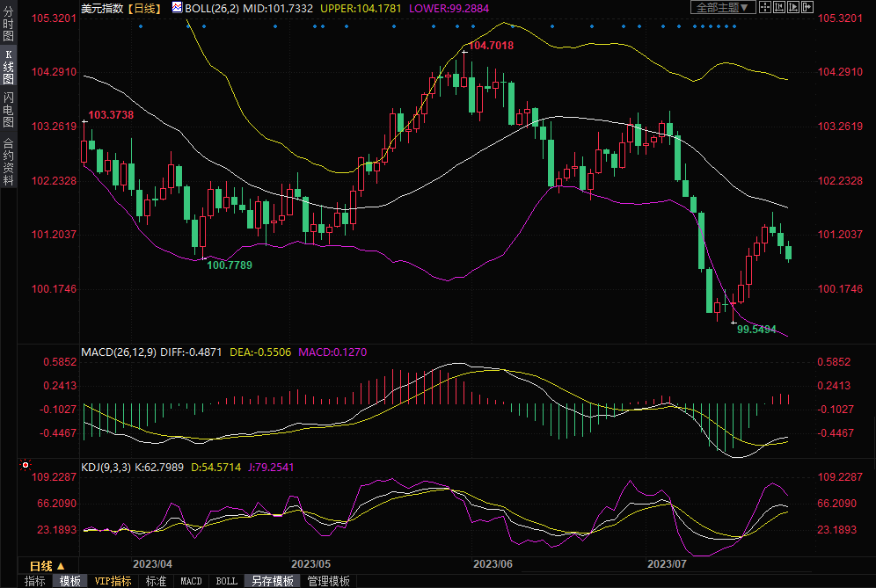The width and height of the screenshot is (876, 588).
Task: Click the VIP指标 button
Action: [x=113, y=581]
